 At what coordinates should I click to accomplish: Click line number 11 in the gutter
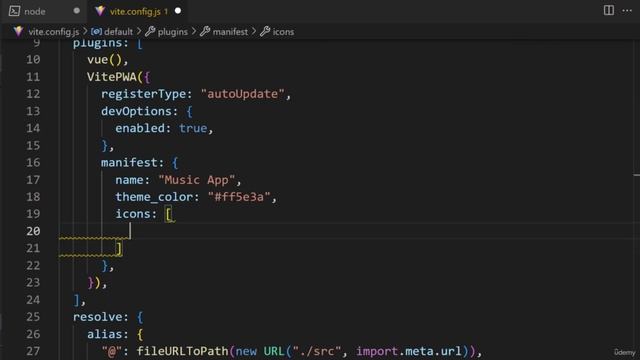[x=33, y=77]
